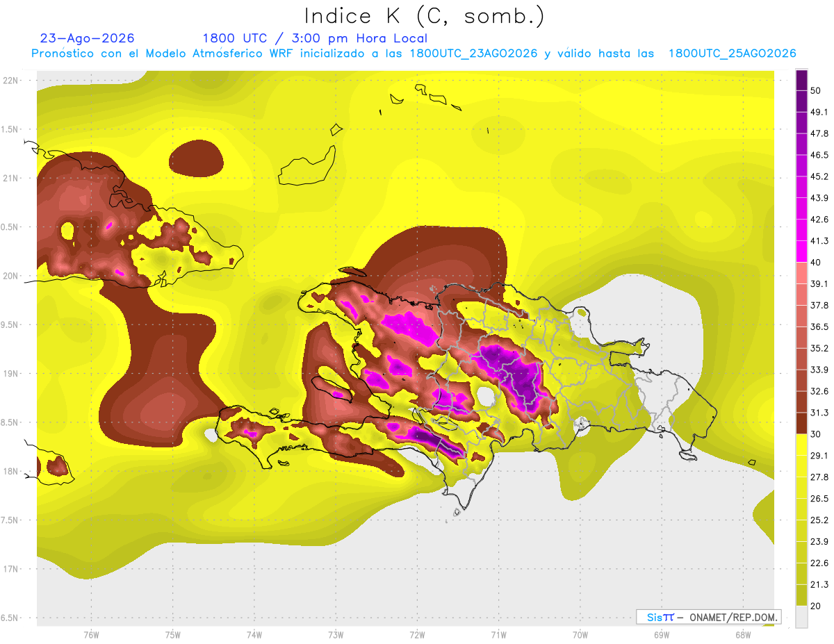Click the longitude axis label "72W"
Image resolution: width=834 pixels, height=644 pixels.
(418, 634)
